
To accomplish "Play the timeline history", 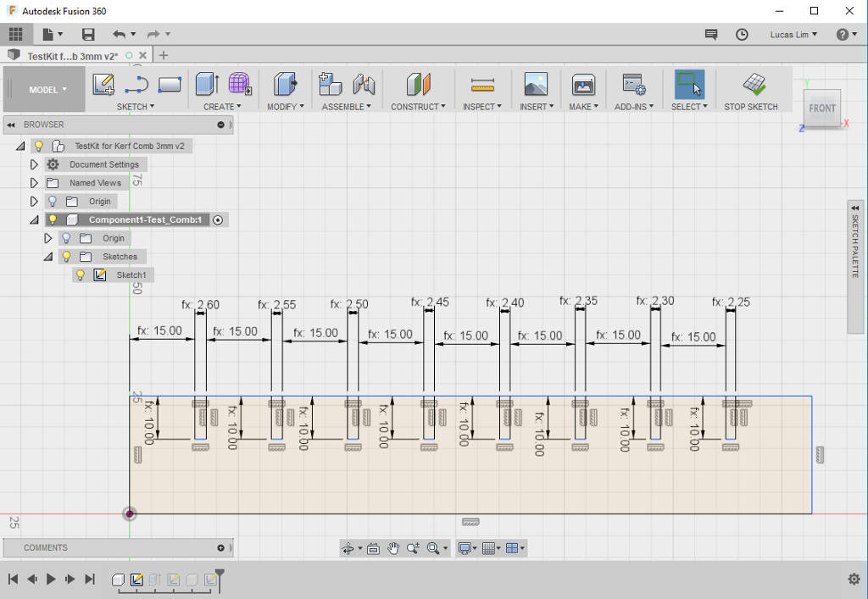I will (51, 579).
